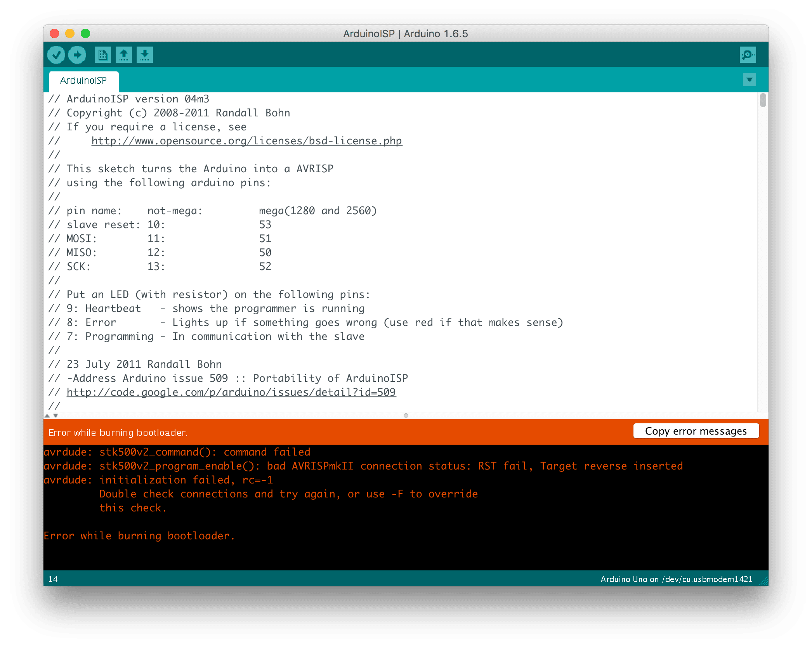Click the '7: Programming' comment line
This screenshot has width=812, height=648.
click(206, 336)
